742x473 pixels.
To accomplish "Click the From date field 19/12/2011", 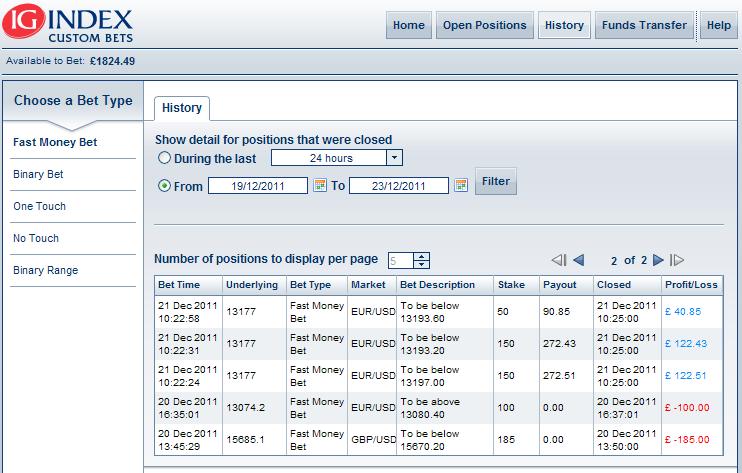I will tap(258, 186).
